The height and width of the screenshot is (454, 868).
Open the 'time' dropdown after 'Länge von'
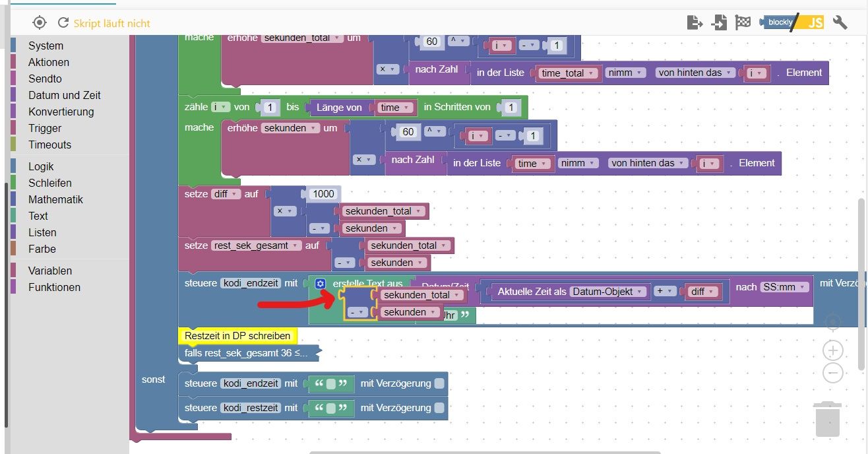pyautogui.click(x=396, y=107)
